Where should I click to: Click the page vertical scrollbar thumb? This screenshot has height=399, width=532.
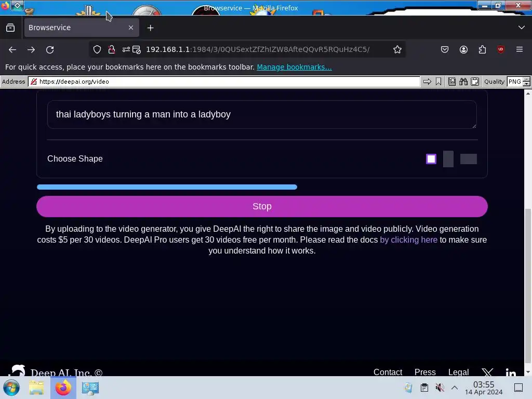(528, 286)
